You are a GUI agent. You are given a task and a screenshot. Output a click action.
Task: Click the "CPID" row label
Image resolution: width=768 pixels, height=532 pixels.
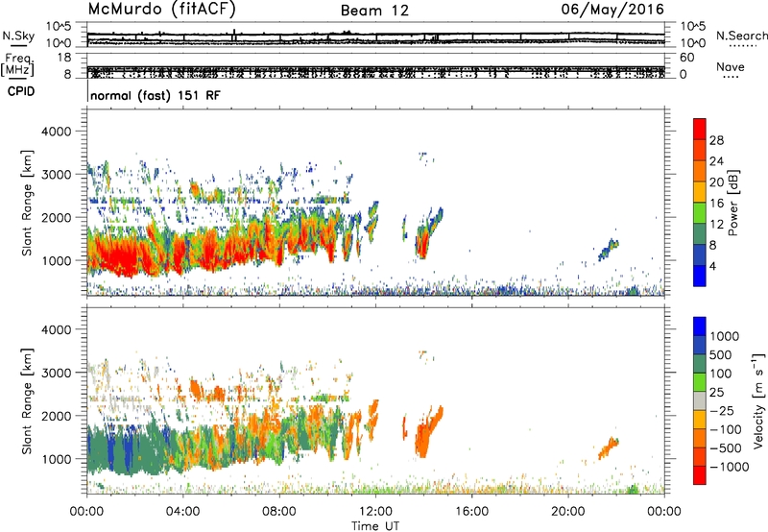coord(21,91)
